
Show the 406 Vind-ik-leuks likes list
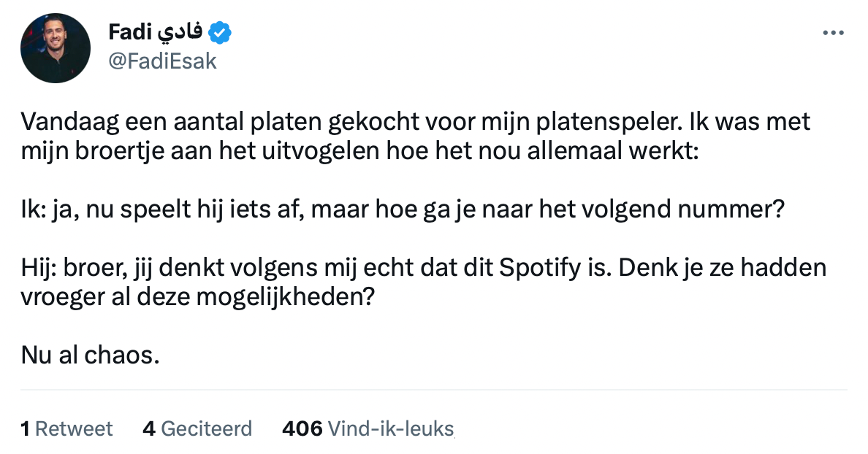(368, 428)
